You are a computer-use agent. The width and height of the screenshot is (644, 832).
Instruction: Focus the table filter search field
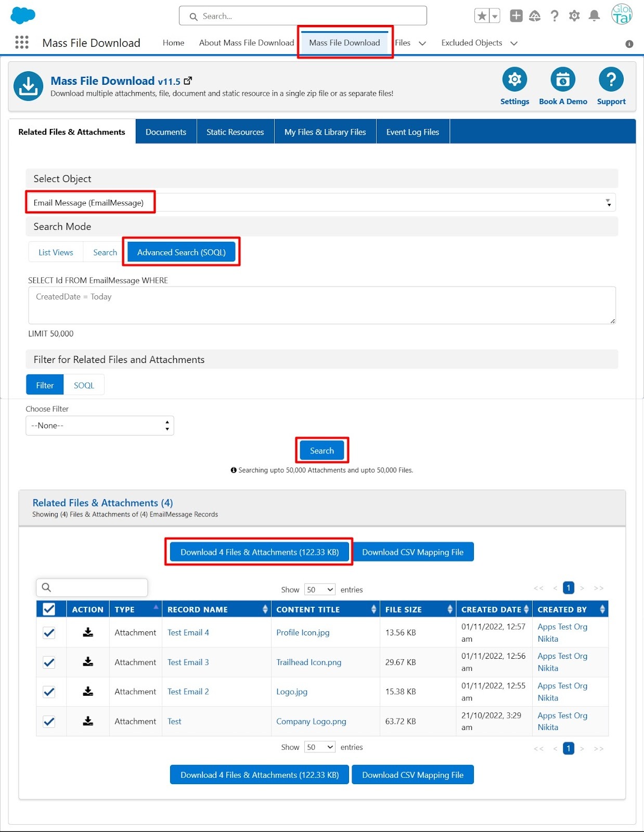click(92, 588)
